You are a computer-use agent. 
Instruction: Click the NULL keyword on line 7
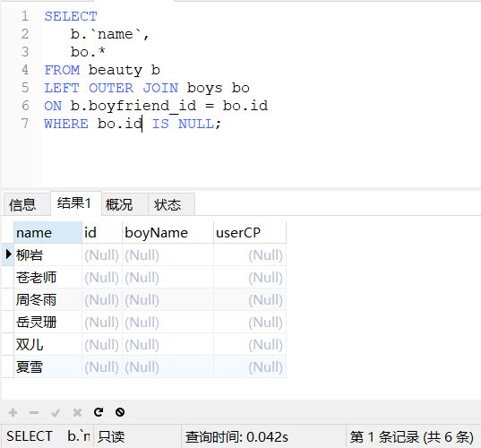[196, 124]
